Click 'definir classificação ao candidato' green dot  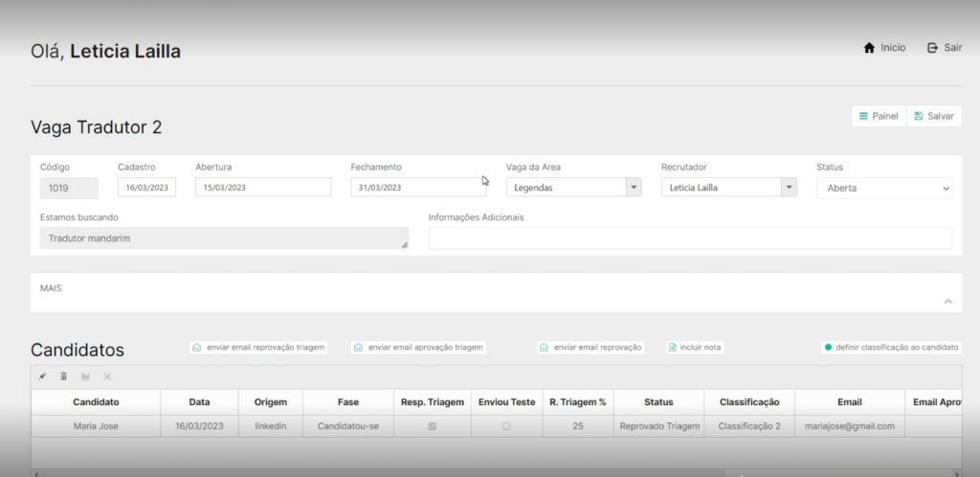[828, 347]
